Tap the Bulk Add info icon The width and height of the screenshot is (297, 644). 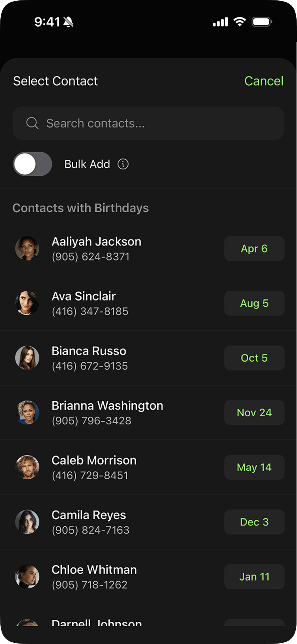123,164
